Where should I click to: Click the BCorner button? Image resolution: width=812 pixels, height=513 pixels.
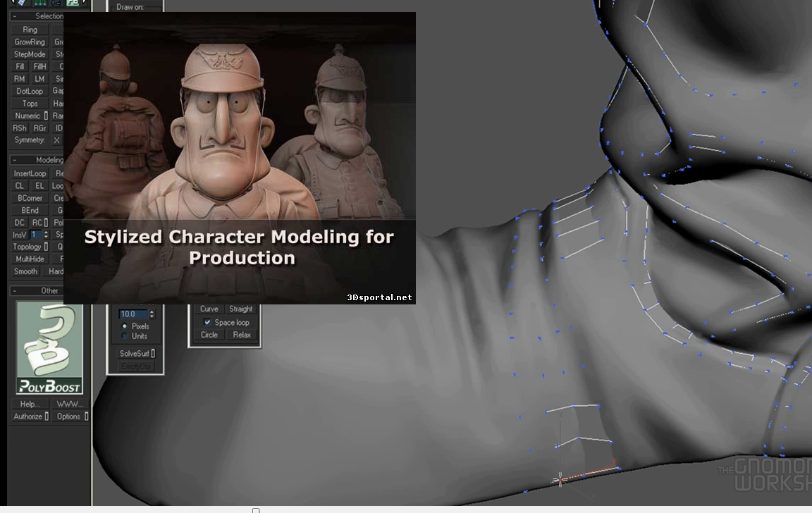pos(30,198)
